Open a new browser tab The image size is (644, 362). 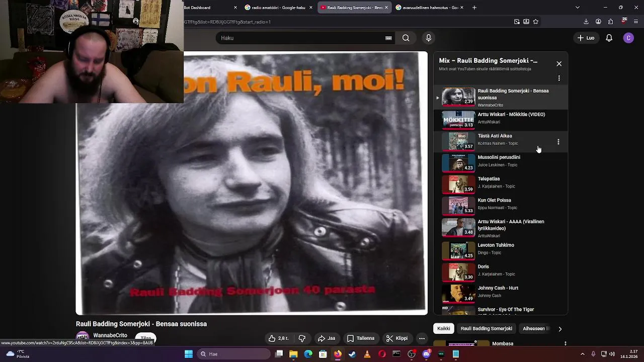tap(474, 8)
